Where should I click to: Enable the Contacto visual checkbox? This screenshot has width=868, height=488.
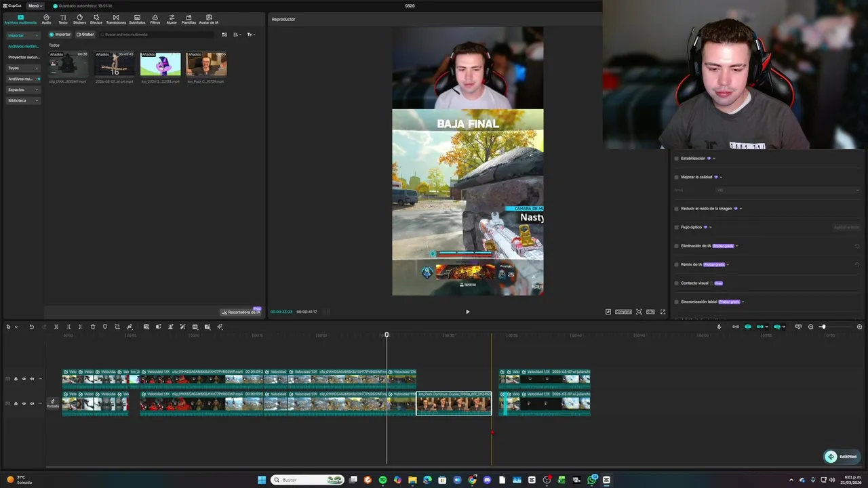coord(676,283)
